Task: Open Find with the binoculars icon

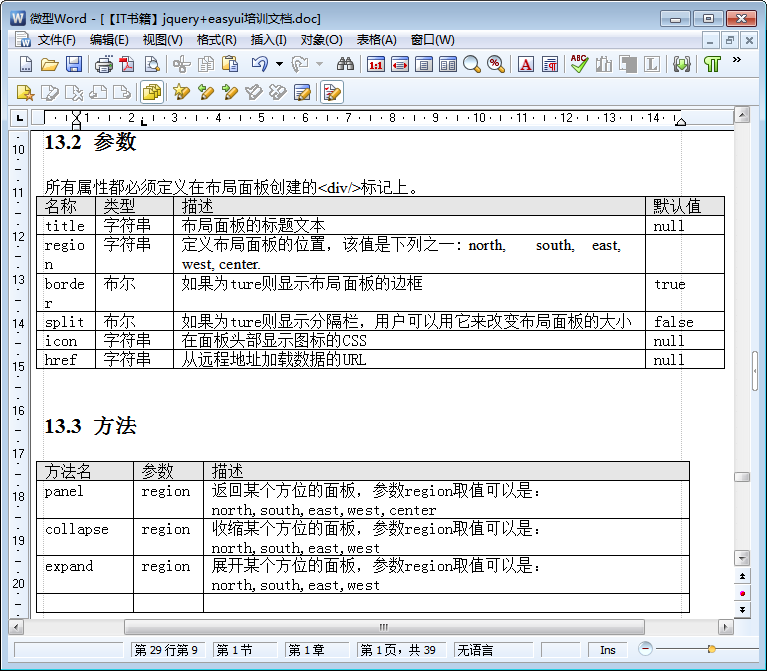Action: (345, 64)
